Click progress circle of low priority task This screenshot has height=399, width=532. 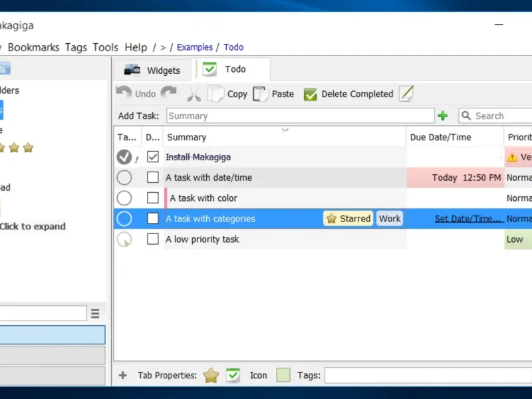coord(124,239)
